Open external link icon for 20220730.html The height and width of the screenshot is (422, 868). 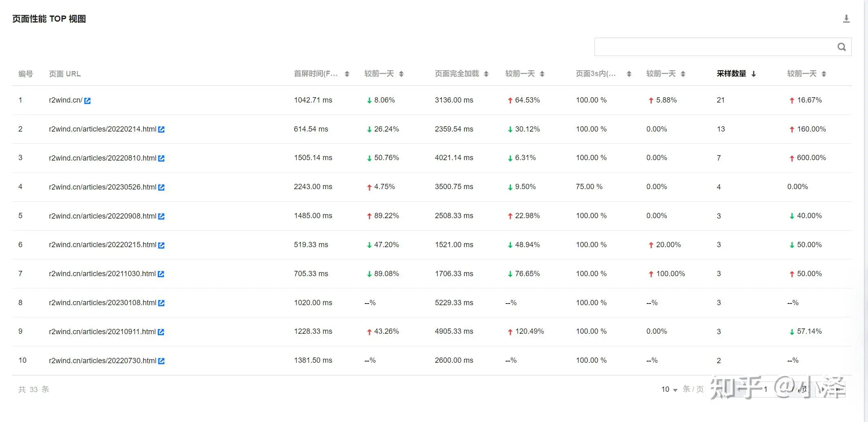click(x=161, y=361)
